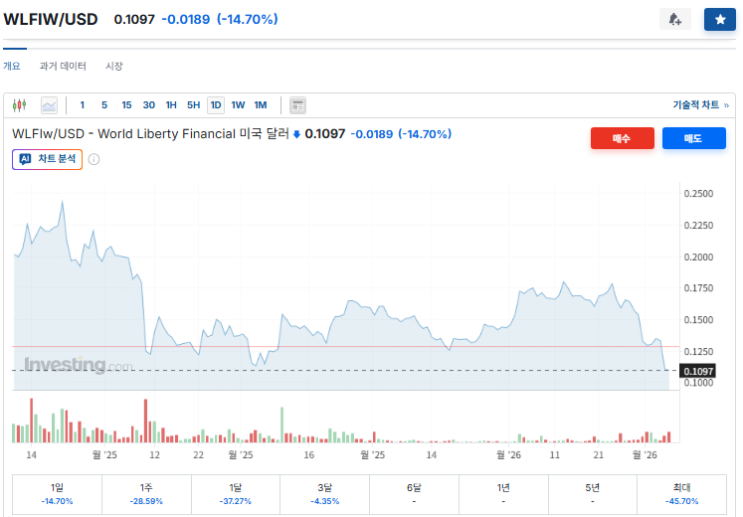Select the 1M interval

[x=261, y=105]
